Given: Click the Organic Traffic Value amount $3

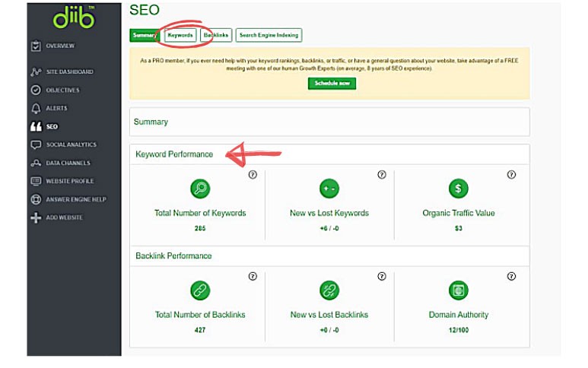Looking at the screenshot, I should [x=458, y=228].
